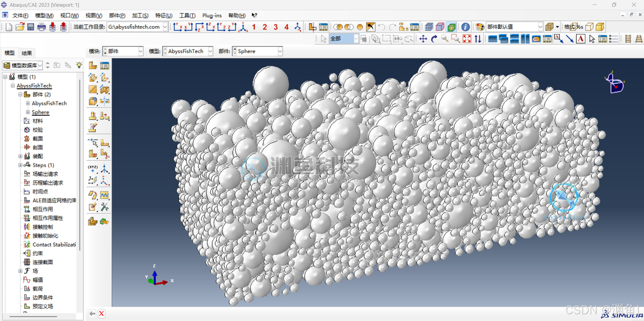Open a model database with the folder icon
This screenshot has width=644, height=321.
click(20, 27)
